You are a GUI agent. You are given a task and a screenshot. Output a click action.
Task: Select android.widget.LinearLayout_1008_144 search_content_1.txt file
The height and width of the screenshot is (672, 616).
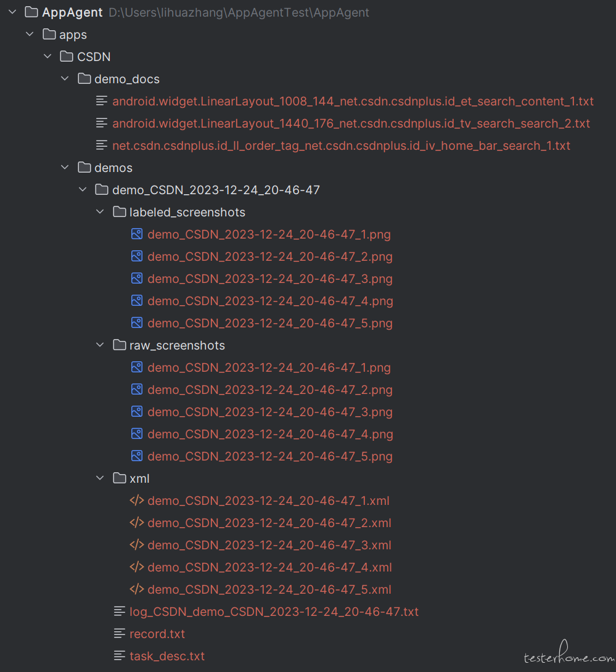pos(353,101)
